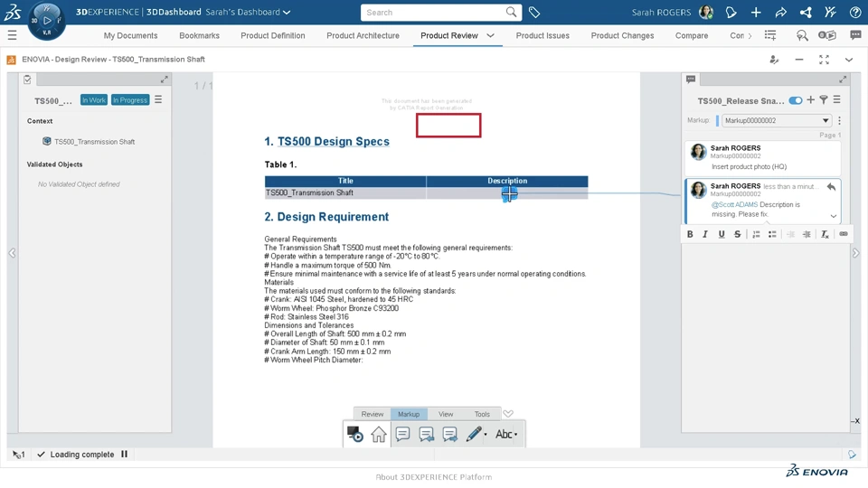Select the Tools action bar tab

coord(482,414)
